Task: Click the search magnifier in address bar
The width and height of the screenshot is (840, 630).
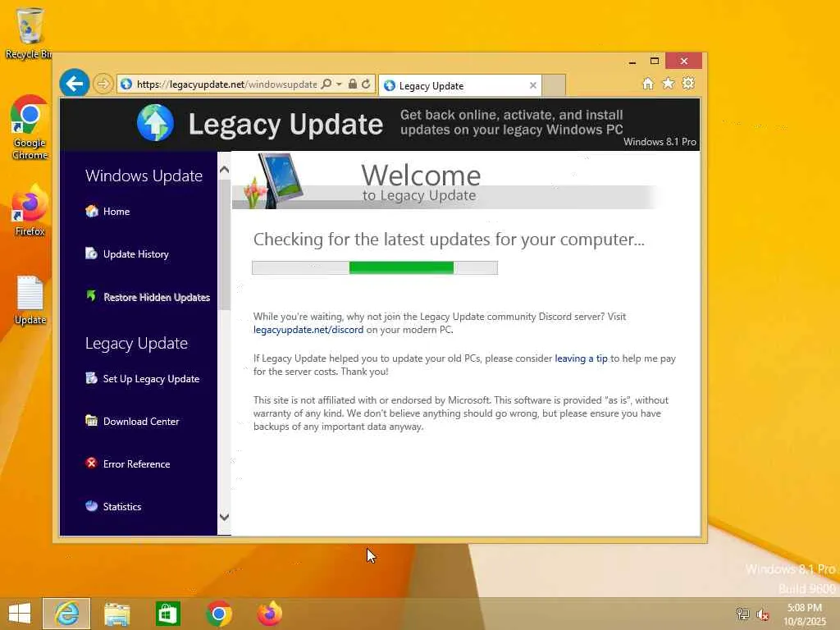Action: point(326,84)
